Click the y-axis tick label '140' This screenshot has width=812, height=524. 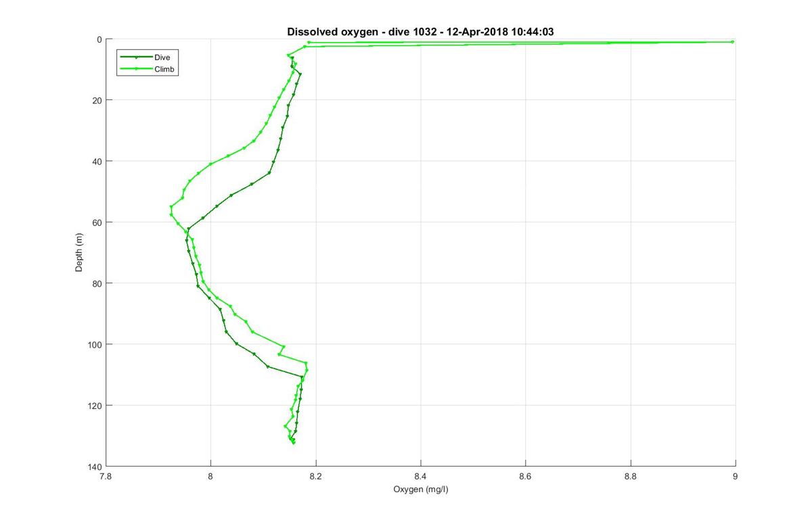point(95,467)
